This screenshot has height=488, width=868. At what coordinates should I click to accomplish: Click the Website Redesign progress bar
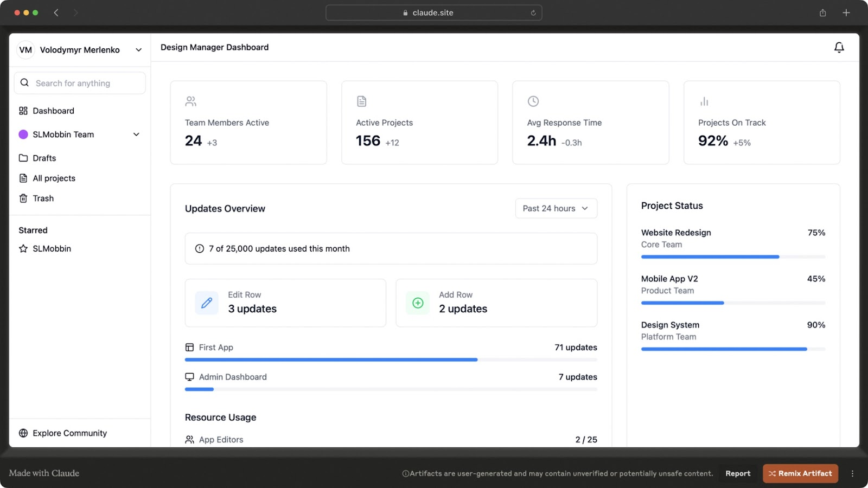point(732,257)
